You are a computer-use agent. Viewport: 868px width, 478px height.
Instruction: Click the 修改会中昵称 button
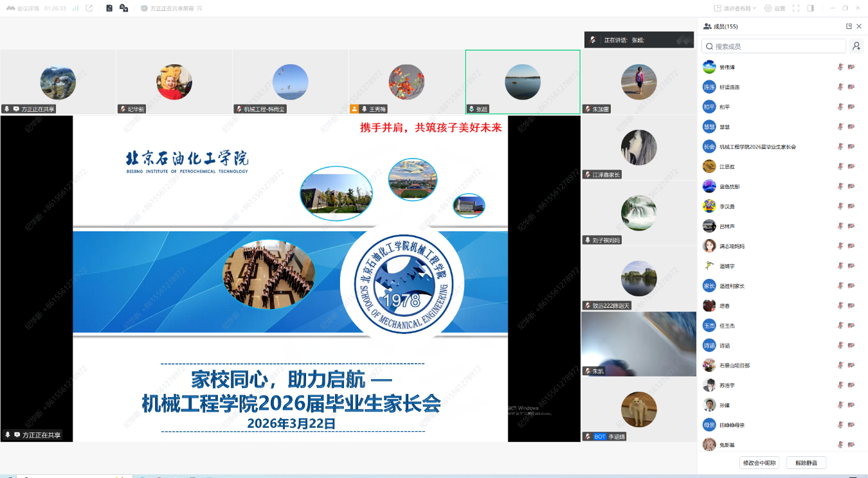759,463
